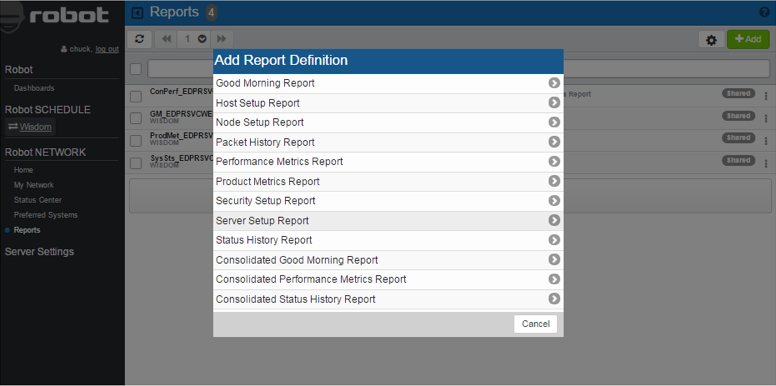This screenshot has width=776, height=386.
Task: Click the Robot SCHEDULE heading
Action: [x=48, y=109]
